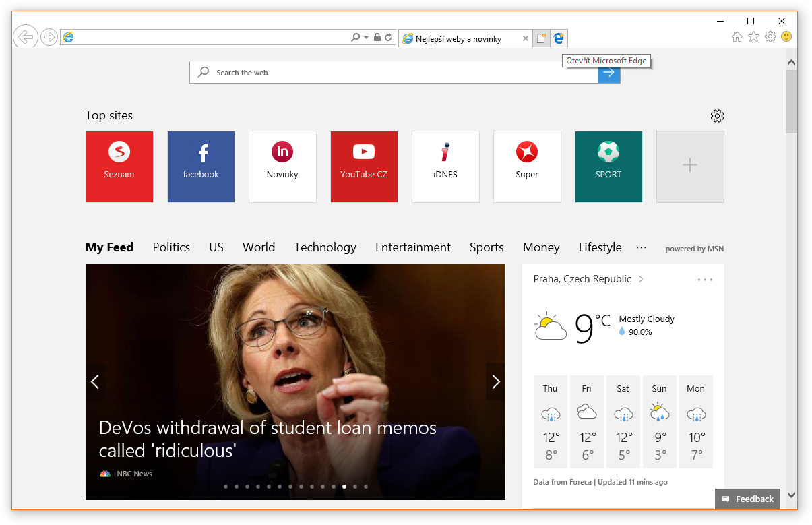Open the DeVos student loan memos headline
812x525 pixels.
point(268,439)
